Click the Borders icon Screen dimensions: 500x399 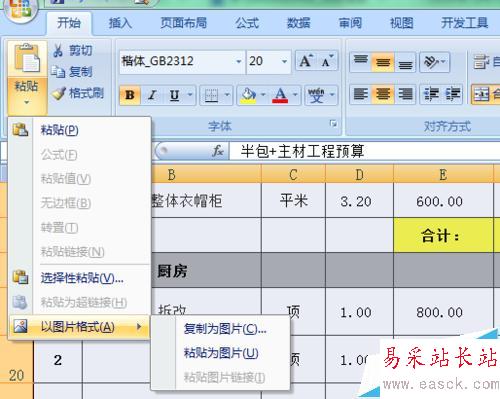[x=211, y=95]
